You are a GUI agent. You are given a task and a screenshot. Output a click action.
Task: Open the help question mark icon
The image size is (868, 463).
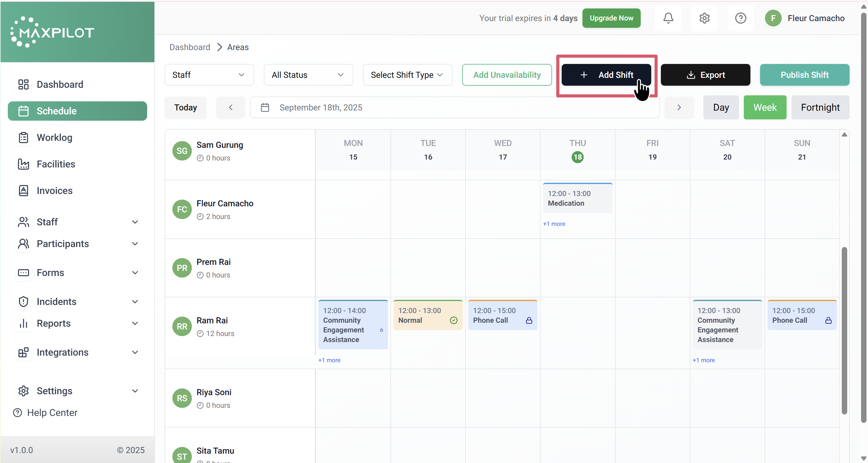point(740,18)
